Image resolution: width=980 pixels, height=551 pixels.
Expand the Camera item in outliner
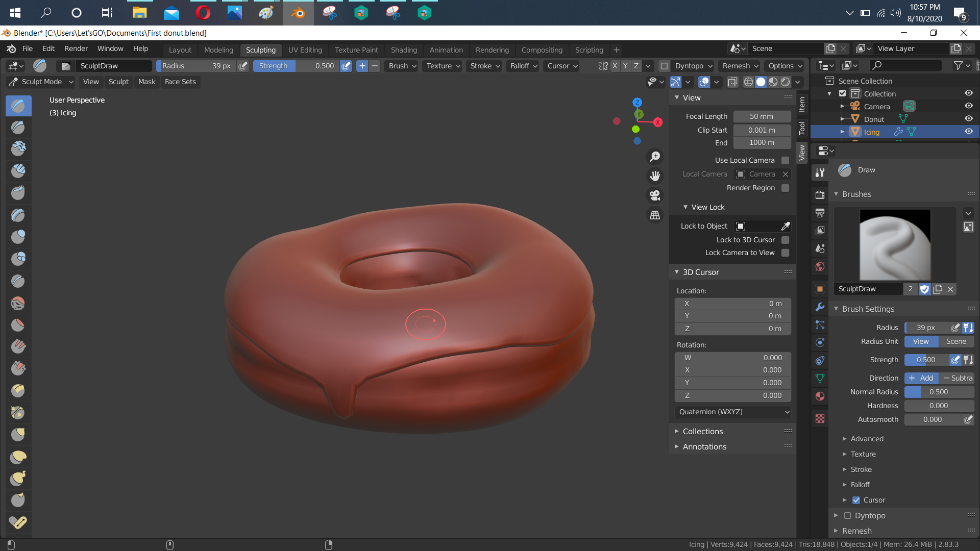(842, 106)
